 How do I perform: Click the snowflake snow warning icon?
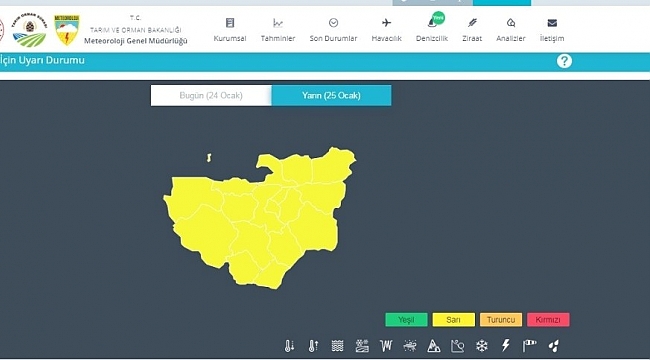tap(482, 345)
